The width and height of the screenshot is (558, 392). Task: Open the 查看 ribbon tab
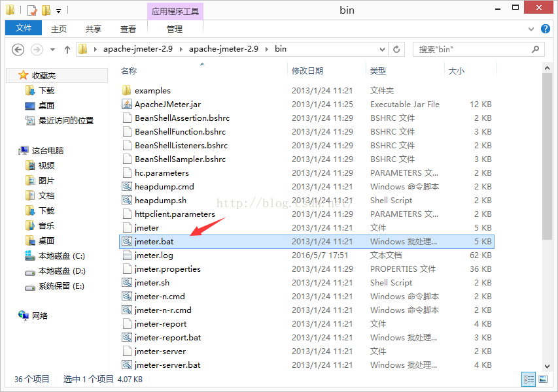pyautogui.click(x=128, y=29)
